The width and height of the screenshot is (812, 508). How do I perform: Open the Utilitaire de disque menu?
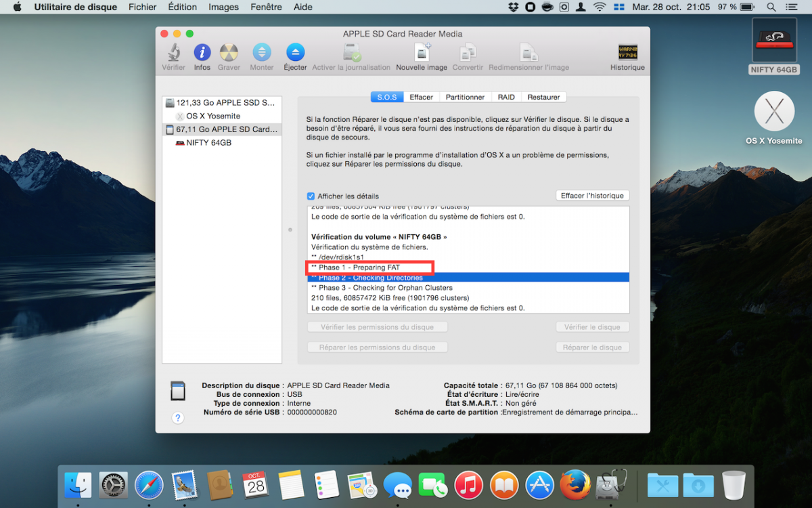(x=76, y=7)
